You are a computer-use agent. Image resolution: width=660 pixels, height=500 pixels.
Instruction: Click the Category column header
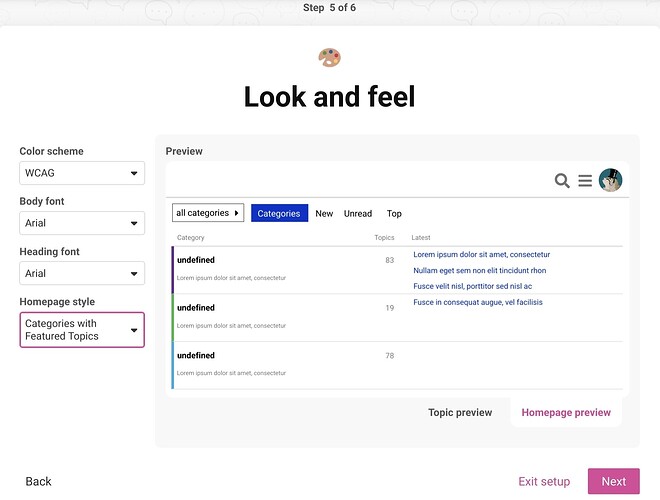pyautogui.click(x=191, y=237)
